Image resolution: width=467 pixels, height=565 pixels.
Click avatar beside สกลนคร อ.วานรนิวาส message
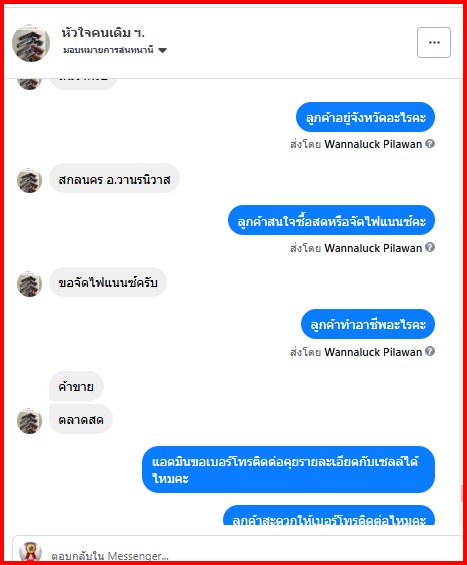coord(30,180)
